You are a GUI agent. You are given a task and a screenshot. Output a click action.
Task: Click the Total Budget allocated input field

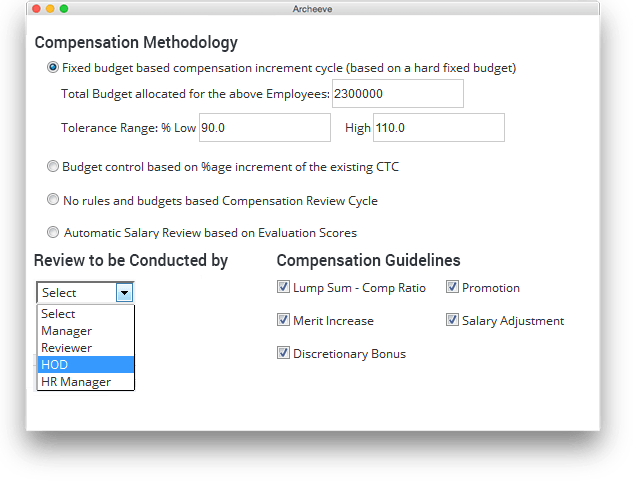398,94
